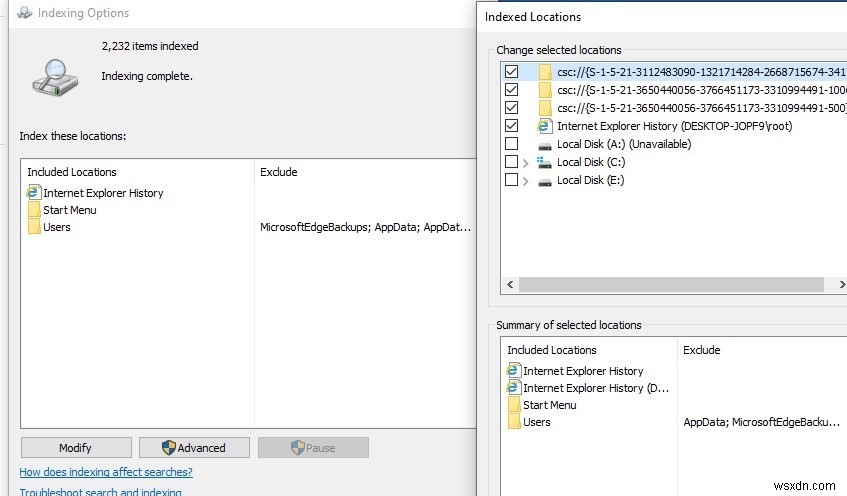Open 'How does indexing affect searches?' link

(x=106, y=472)
